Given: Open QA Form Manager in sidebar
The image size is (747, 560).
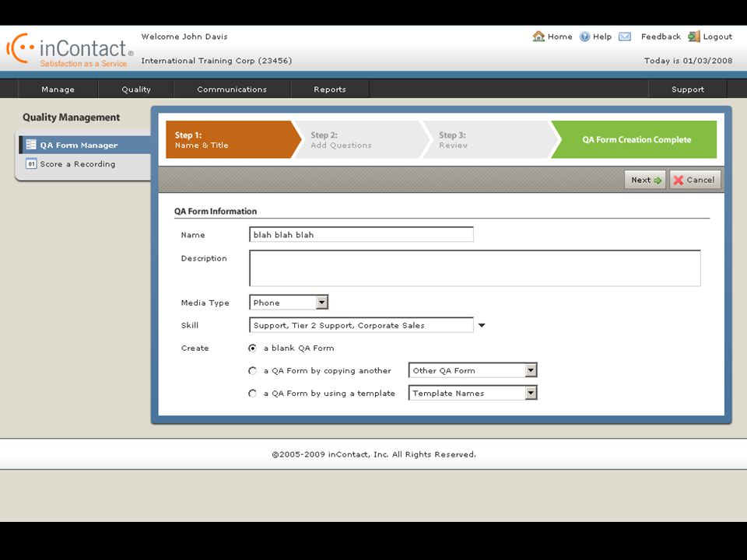Looking at the screenshot, I should [x=85, y=145].
